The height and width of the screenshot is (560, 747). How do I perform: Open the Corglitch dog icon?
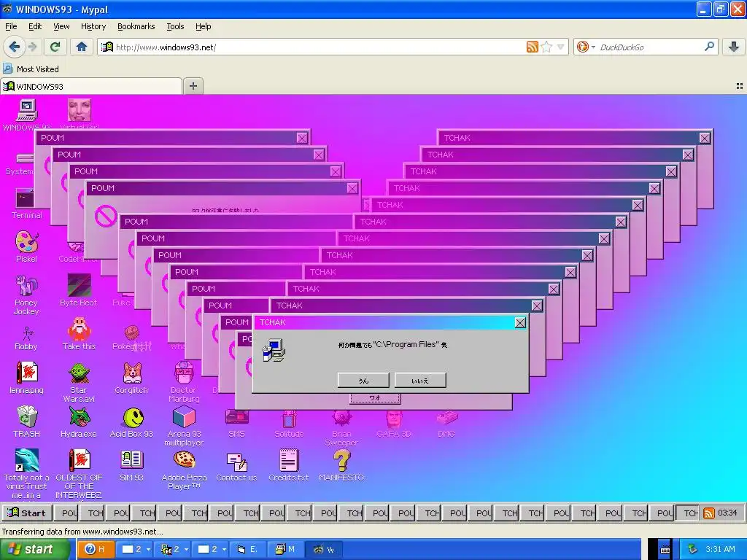tap(132, 373)
